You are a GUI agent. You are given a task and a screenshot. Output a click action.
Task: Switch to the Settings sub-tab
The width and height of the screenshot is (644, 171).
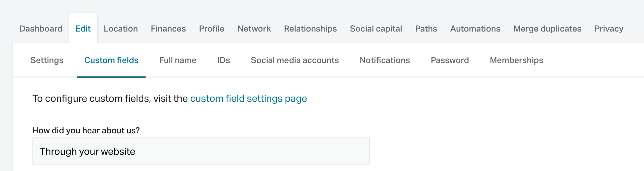pos(47,60)
